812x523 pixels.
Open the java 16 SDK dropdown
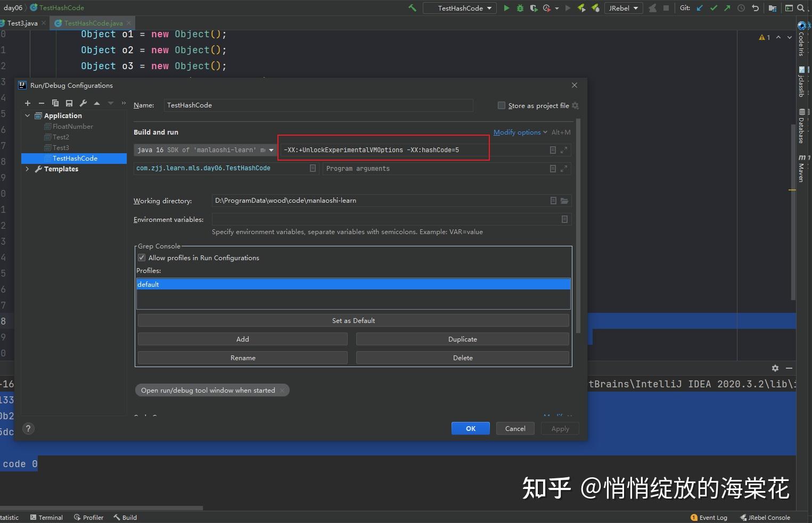pyautogui.click(x=205, y=150)
